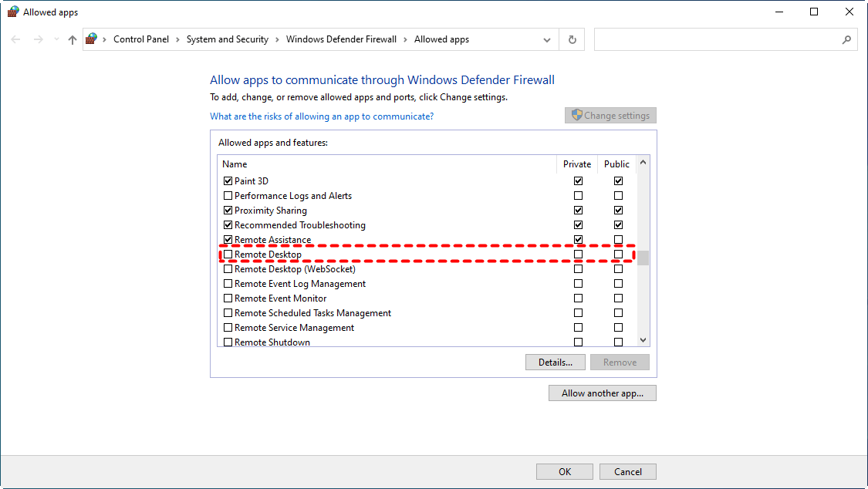The width and height of the screenshot is (868, 489).
Task: Select the Allowed apps breadcrumb
Action: (x=442, y=39)
